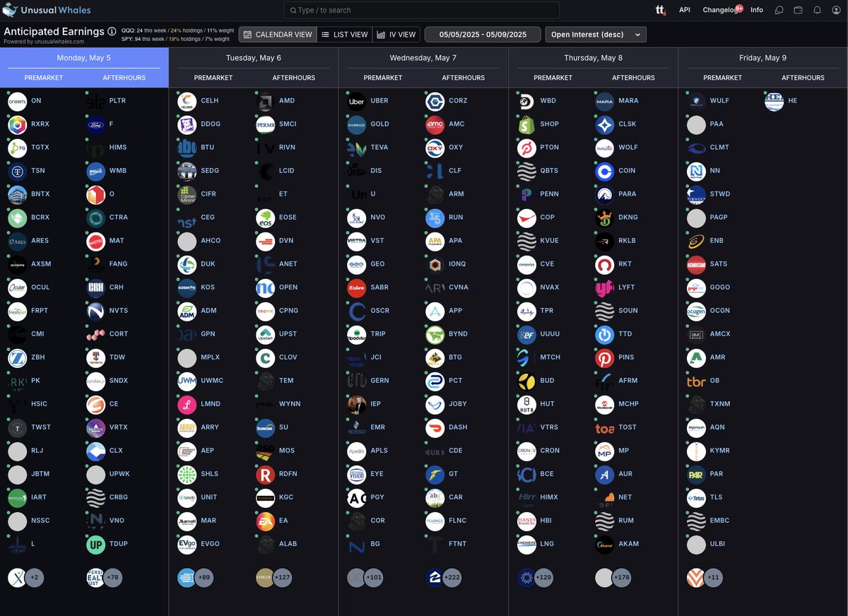Open the HIMS ticker link
The height and width of the screenshot is (616, 848).
tap(119, 148)
